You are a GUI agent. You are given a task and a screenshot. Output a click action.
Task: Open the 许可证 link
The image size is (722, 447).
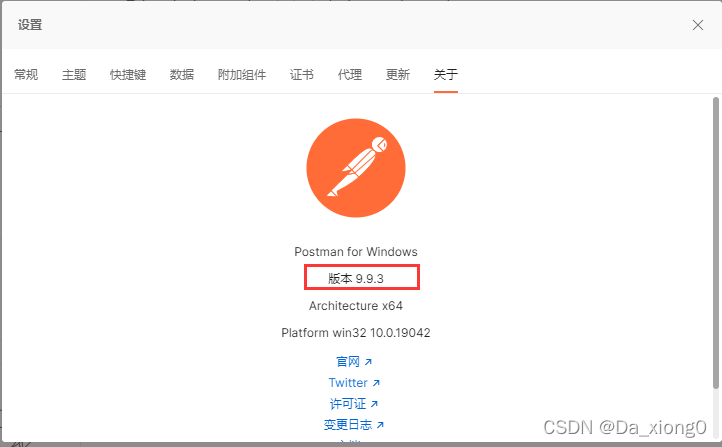[354, 404]
